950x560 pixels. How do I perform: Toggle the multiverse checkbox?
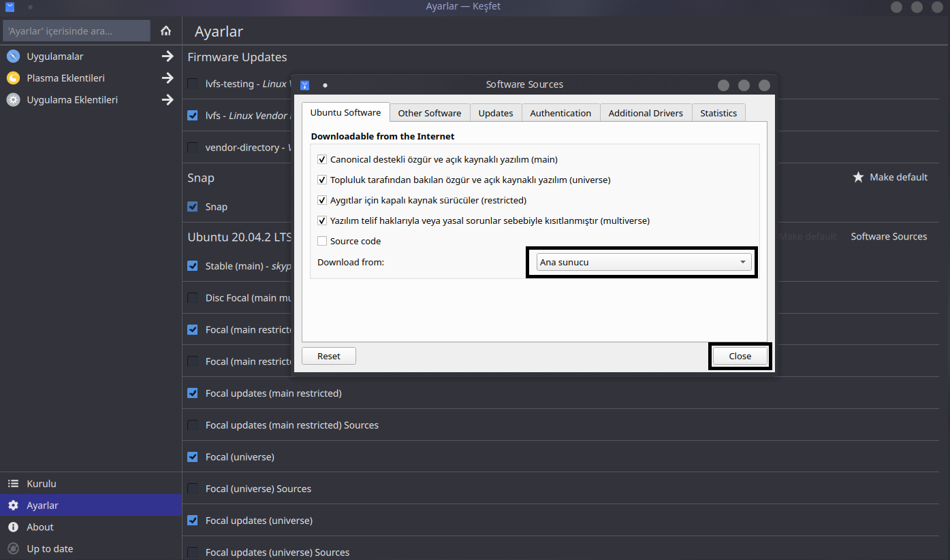click(322, 220)
